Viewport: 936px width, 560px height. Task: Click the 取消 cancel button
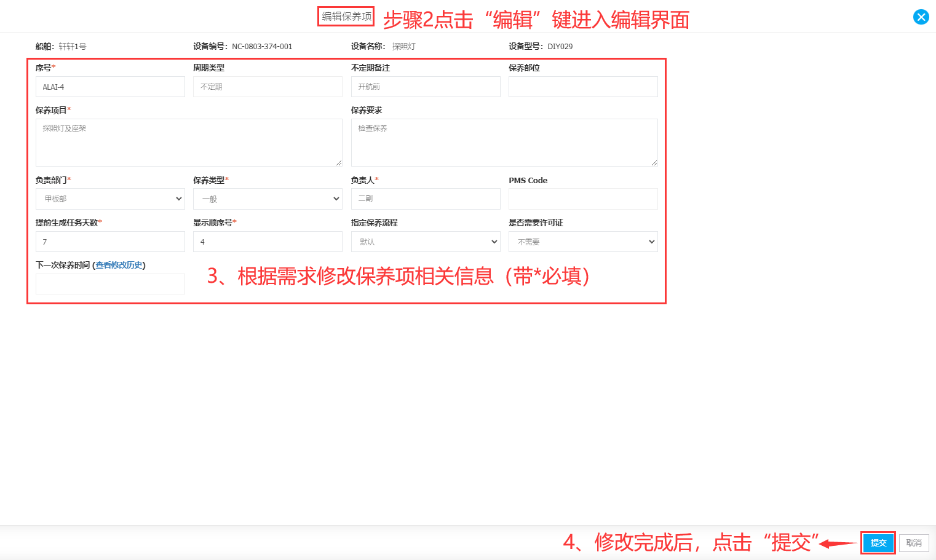[x=914, y=543]
